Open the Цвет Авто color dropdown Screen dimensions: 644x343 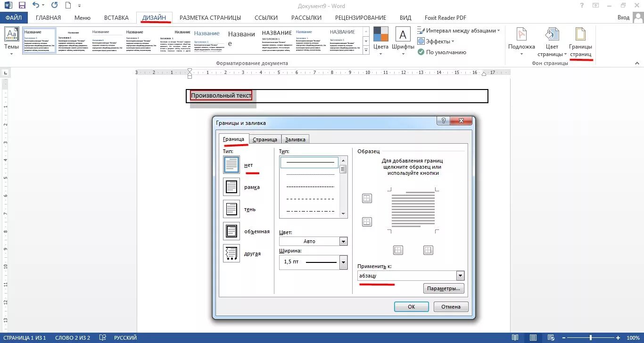click(313, 241)
